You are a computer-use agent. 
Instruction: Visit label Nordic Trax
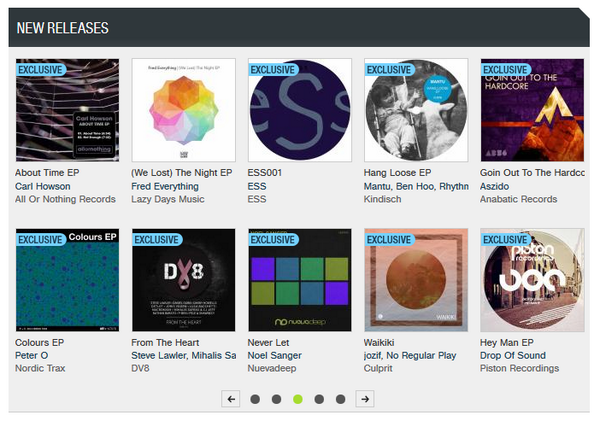point(40,368)
